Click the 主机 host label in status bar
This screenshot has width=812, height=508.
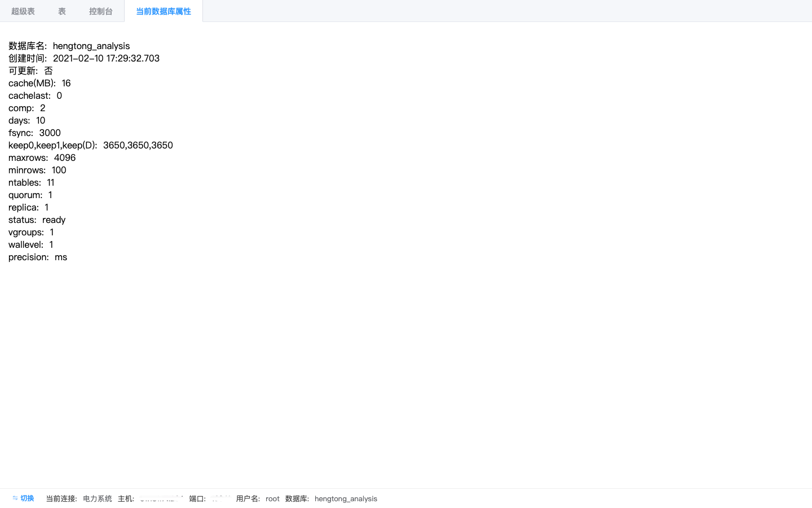(x=126, y=499)
